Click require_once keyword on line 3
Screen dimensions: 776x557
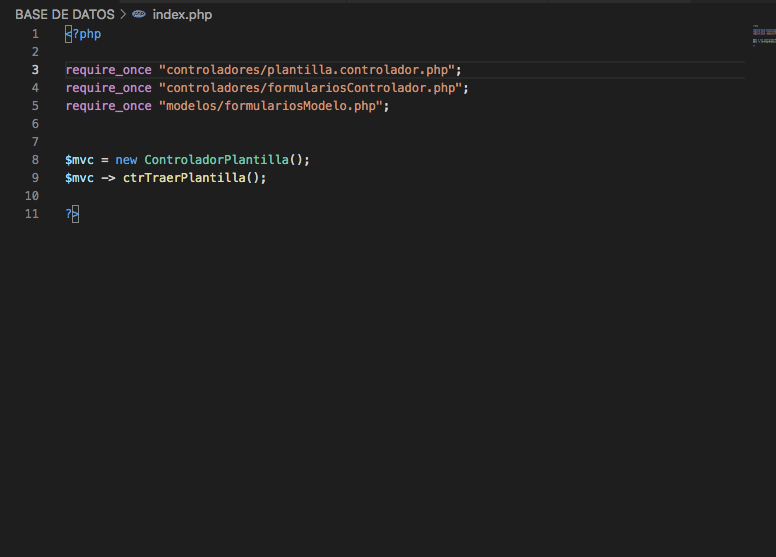[x=108, y=70]
